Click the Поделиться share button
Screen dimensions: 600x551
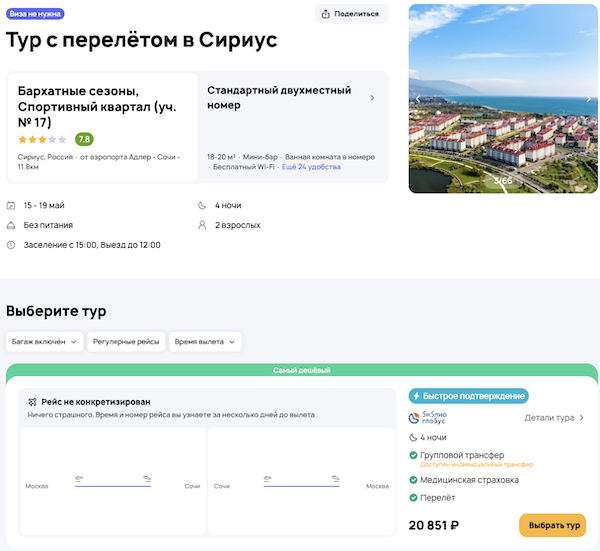(351, 14)
